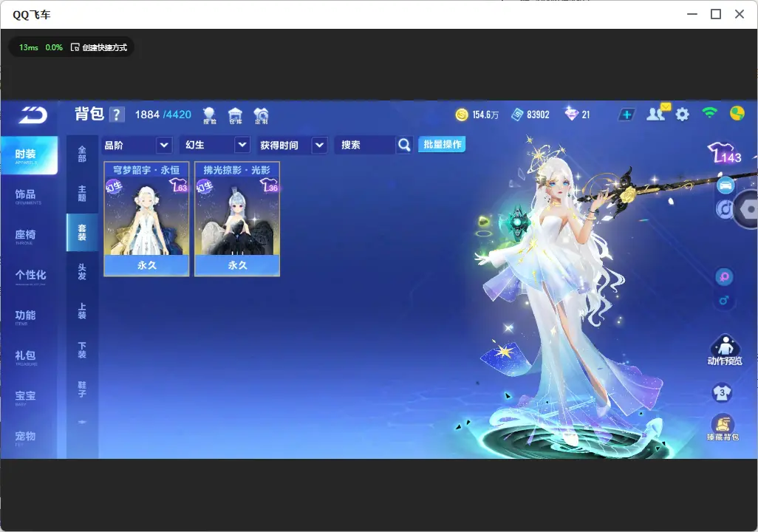Open the 定制 customization icon

pos(261,115)
